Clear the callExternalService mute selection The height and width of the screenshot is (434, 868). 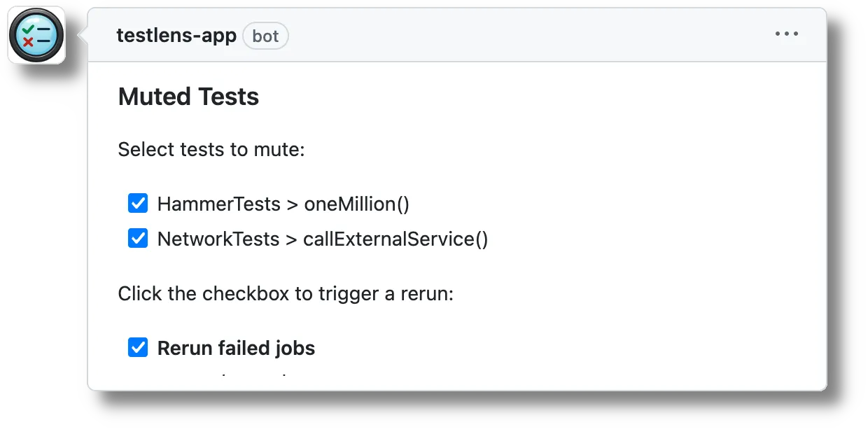click(x=137, y=239)
